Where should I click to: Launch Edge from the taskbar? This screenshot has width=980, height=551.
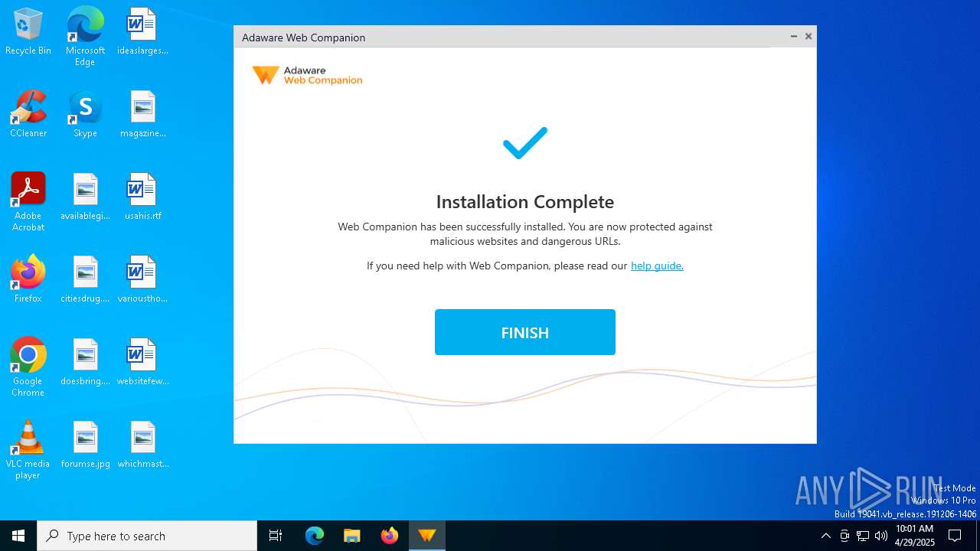315,536
